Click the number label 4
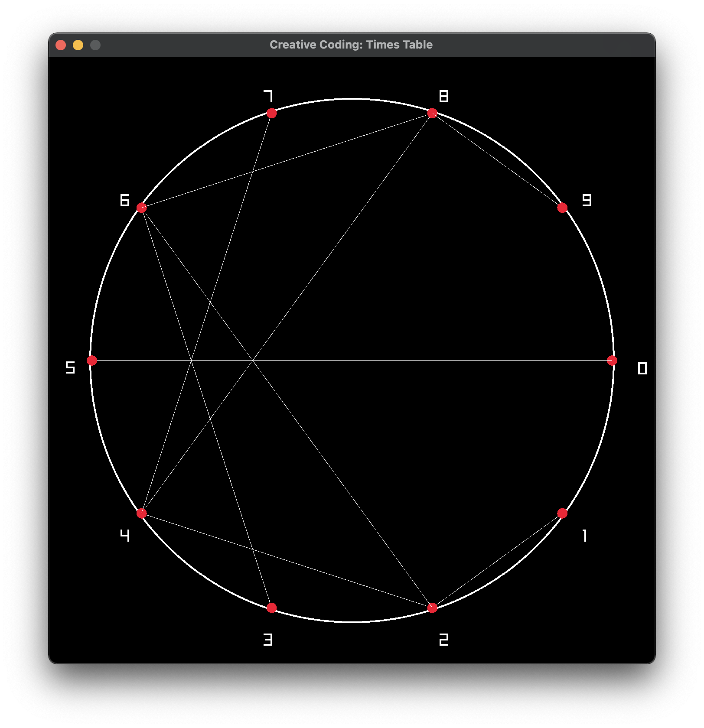The image size is (704, 728). point(125,536)
